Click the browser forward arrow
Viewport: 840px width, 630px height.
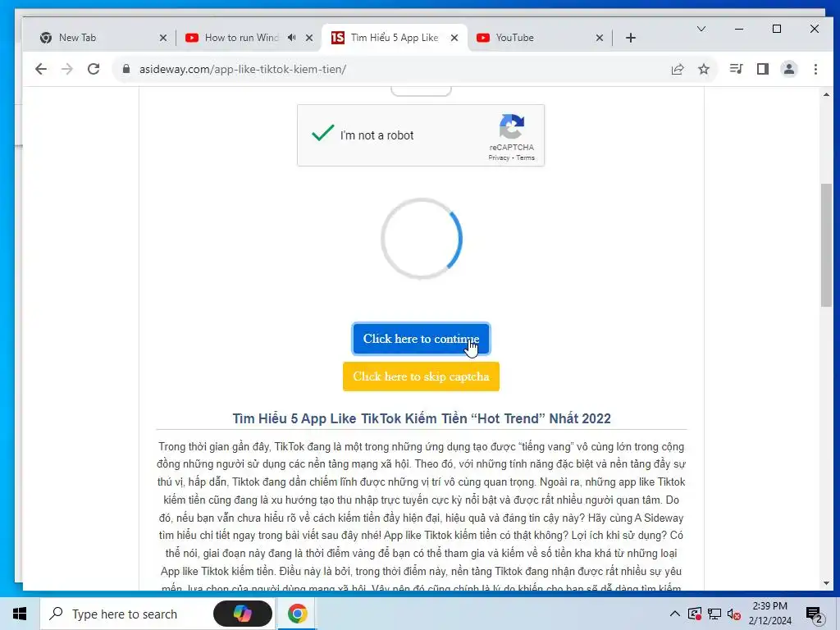pyautogui.click(x=67, y=69)
